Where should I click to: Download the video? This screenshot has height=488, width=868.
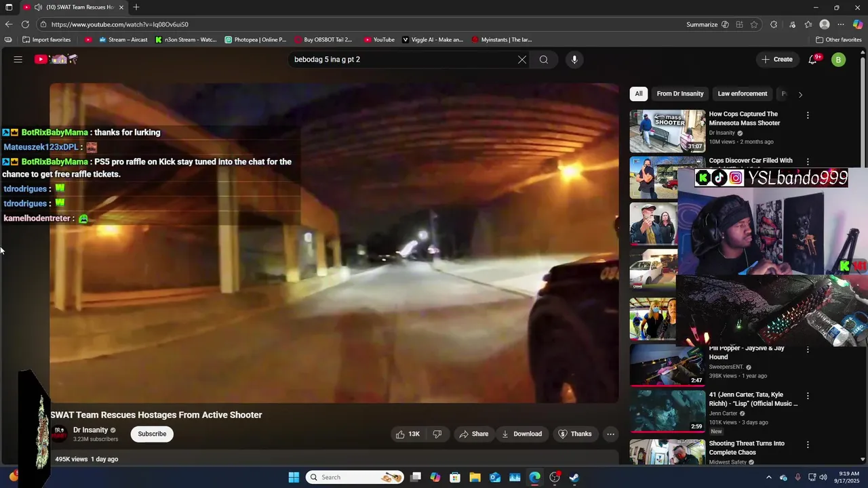(x=521, y=434)
